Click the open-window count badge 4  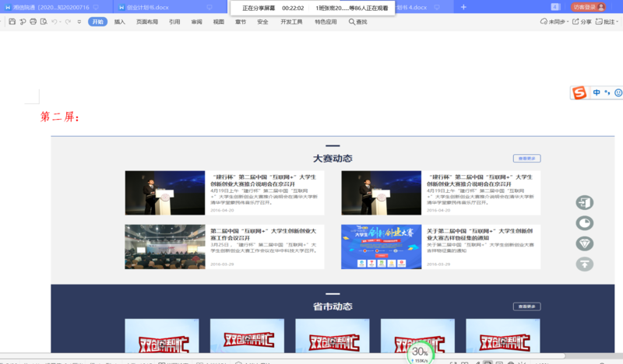pyautogui.click(x=555, y=7)
